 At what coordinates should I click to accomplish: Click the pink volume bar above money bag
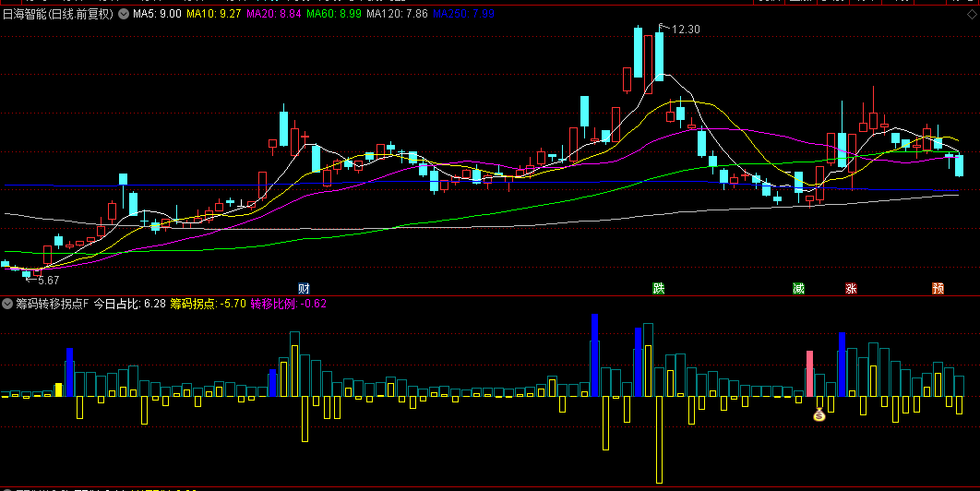coord(809,374)
